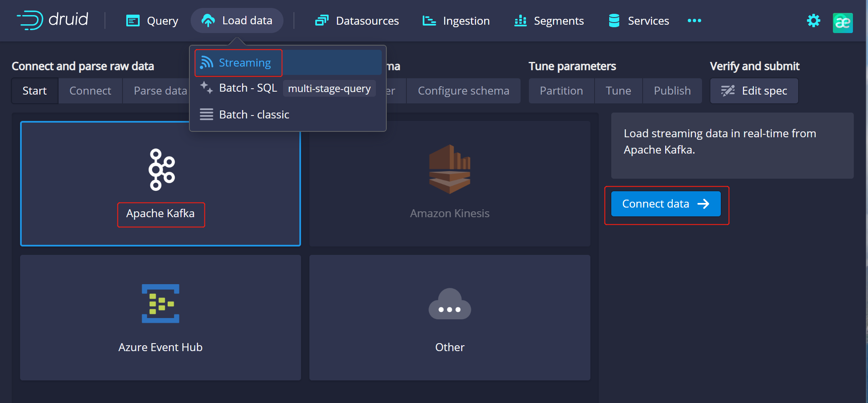Collapse the Load data dropdown
The image size is (868, 403).
tap(237, 21)
